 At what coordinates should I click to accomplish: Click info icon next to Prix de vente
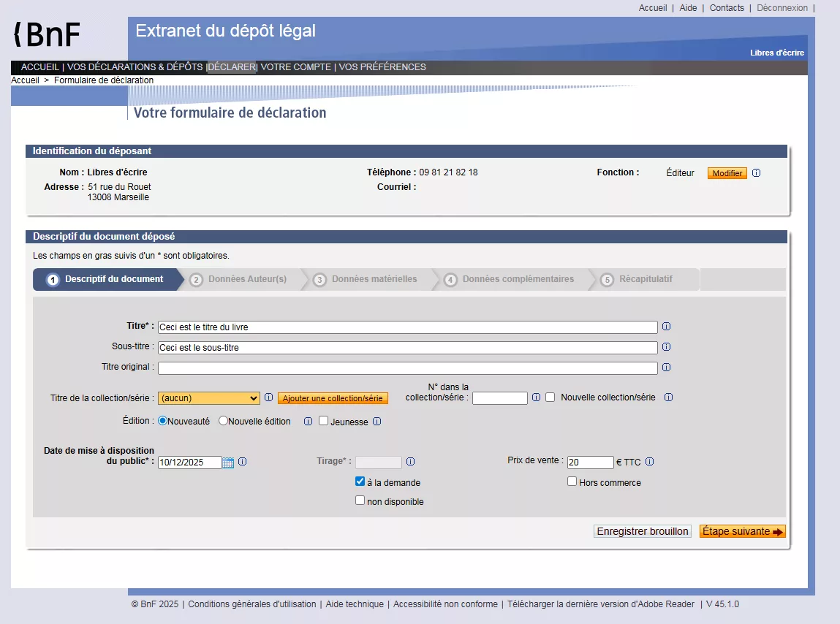pos(649,462)
